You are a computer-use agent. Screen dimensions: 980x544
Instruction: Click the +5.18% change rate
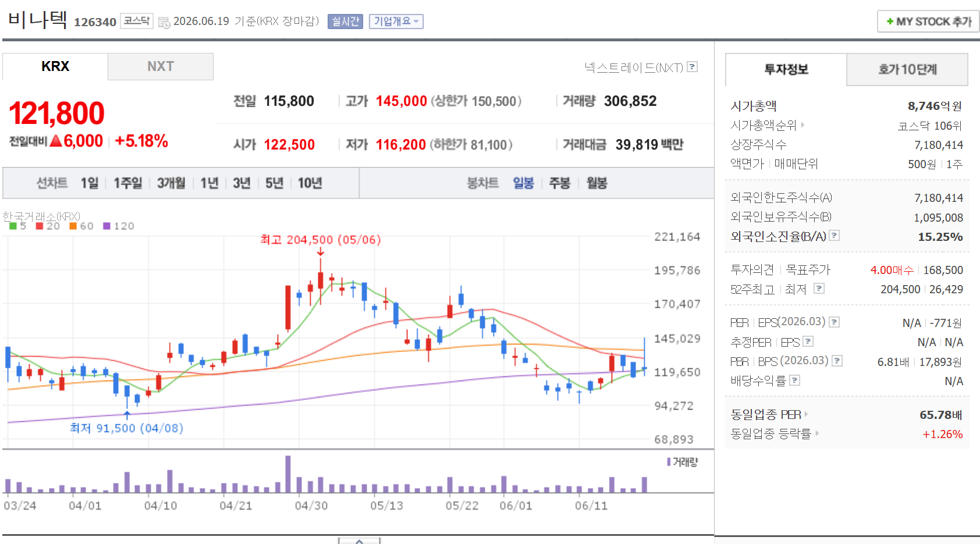141,141
